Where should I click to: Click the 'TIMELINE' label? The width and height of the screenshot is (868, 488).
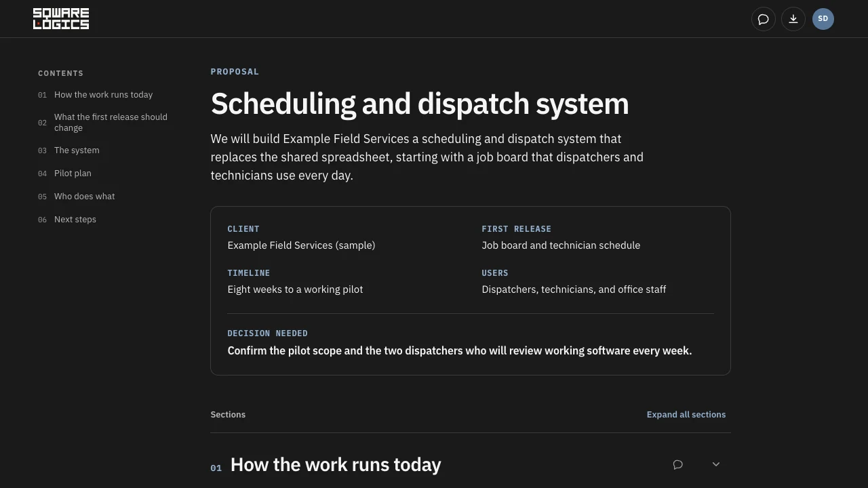point(249,273)
